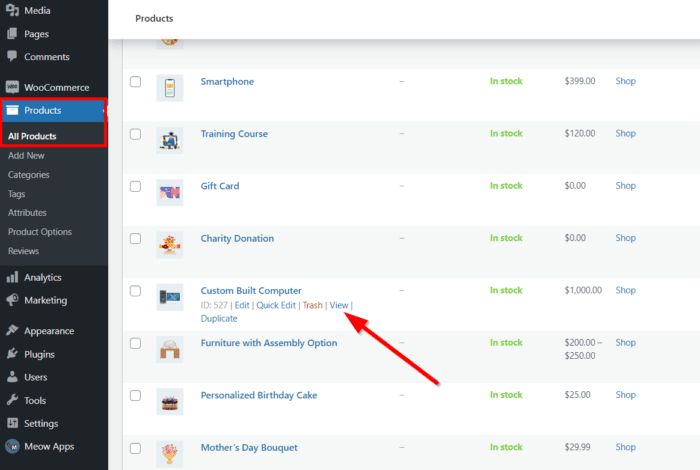This screenshot has width=700, height=470.
Task: Click the Trash link under Custom Built Computer
Action: click(312, 305)
